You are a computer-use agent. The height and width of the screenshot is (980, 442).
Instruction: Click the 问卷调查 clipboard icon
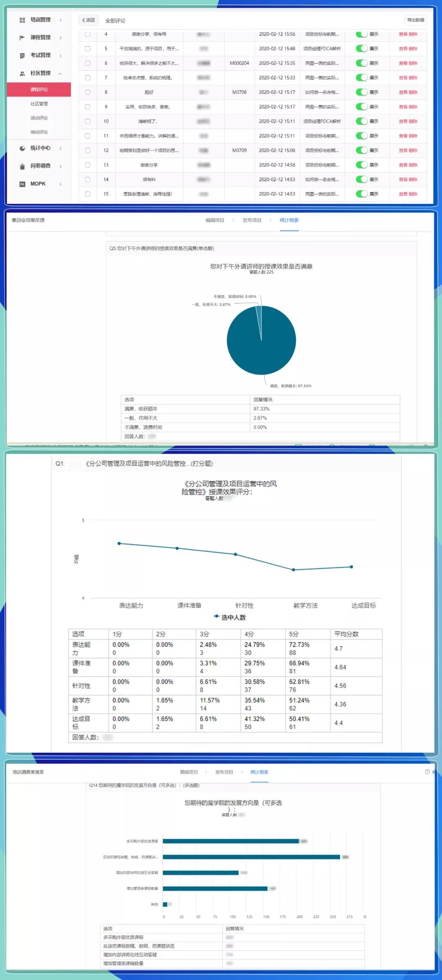[22, 166]
